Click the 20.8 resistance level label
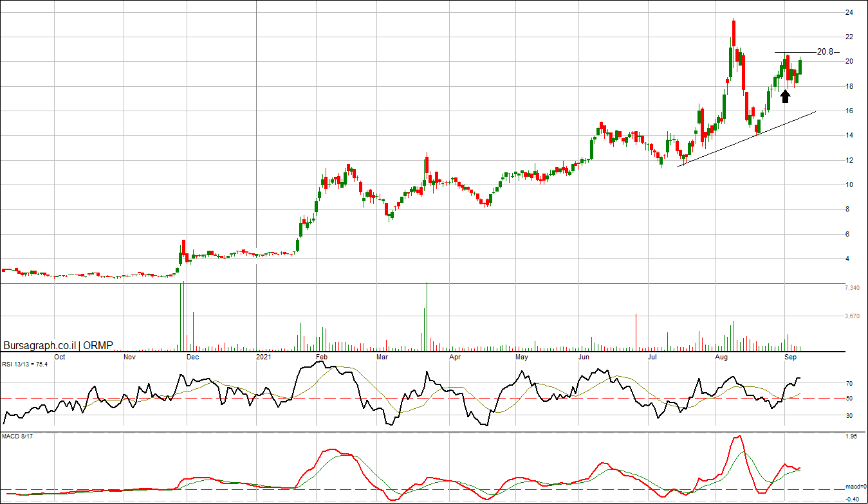 point(825,52)
